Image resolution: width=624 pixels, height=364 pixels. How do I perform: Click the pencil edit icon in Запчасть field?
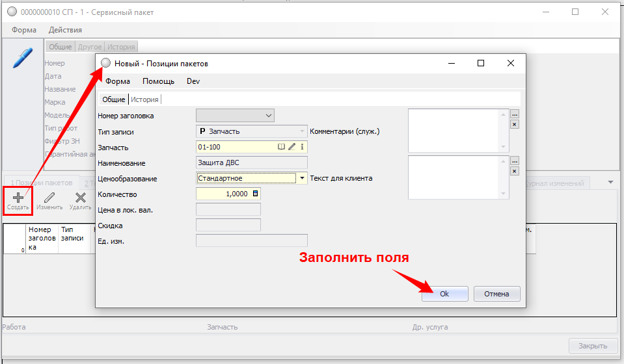pyautogui.click(x=292, y=147)
